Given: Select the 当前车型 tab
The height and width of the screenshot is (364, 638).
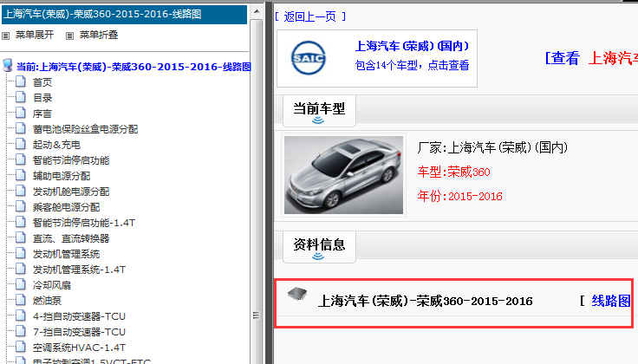Looking at the screenshot, I should (319, 111).
